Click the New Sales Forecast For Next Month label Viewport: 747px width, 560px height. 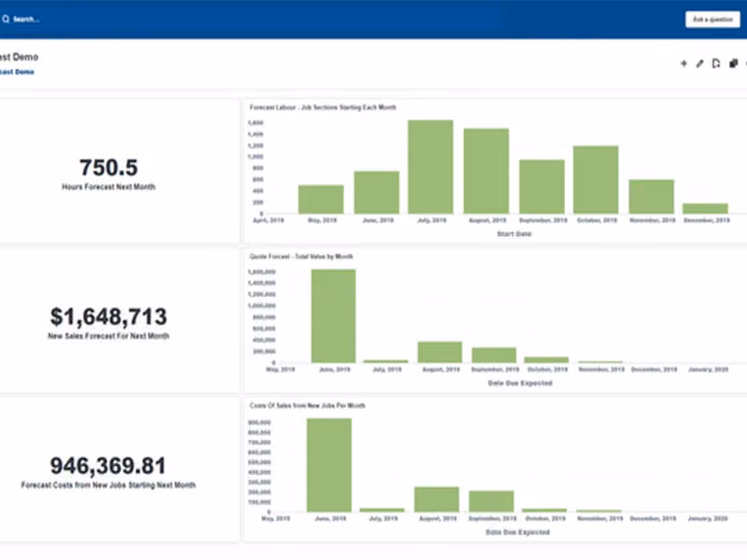(x=108, y=336)
